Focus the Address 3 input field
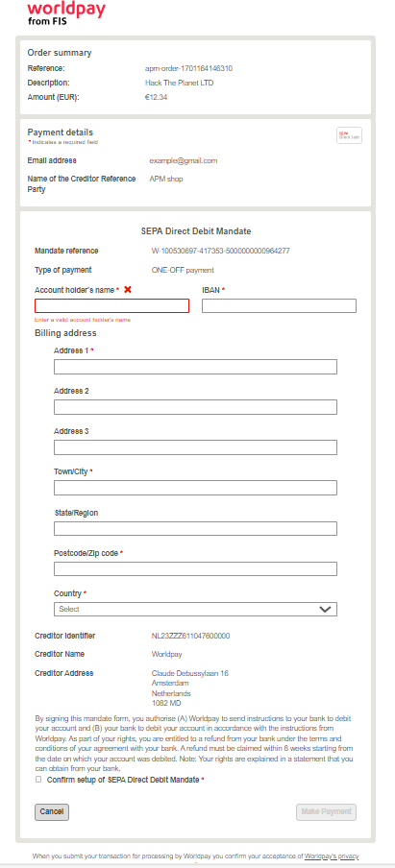 point(195,447)
